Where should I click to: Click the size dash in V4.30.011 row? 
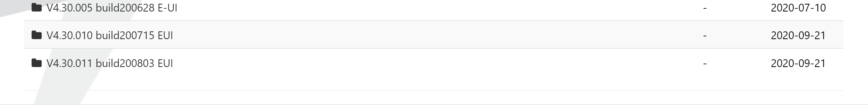[x=705, y=63]
